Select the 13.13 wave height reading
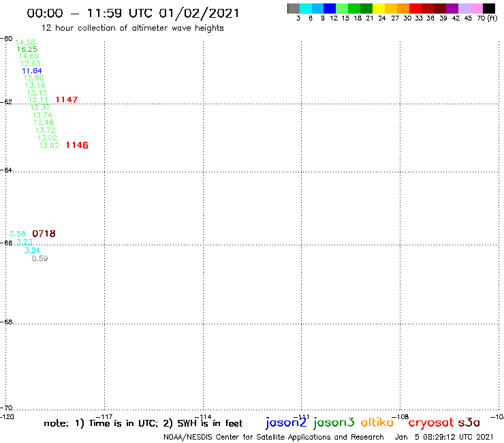Screen dimensions: 504x443 (x=37, y=93)
